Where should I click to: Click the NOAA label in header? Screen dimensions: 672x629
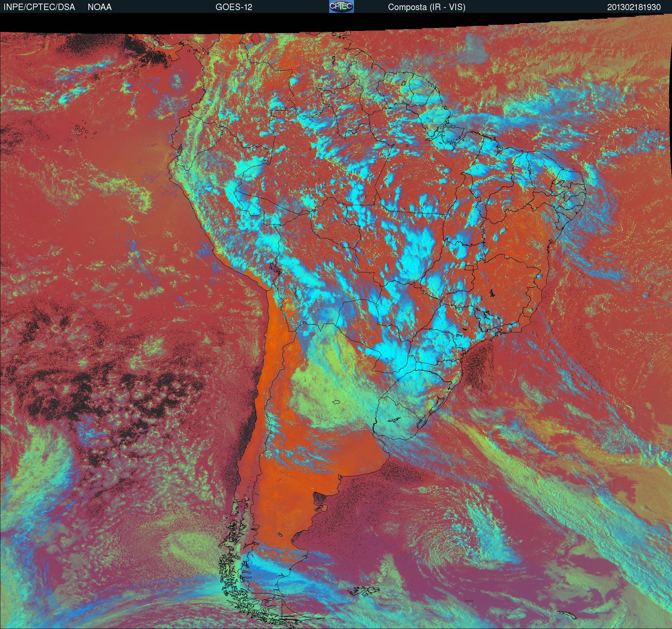pyautogui.click(x=100, y=7)
